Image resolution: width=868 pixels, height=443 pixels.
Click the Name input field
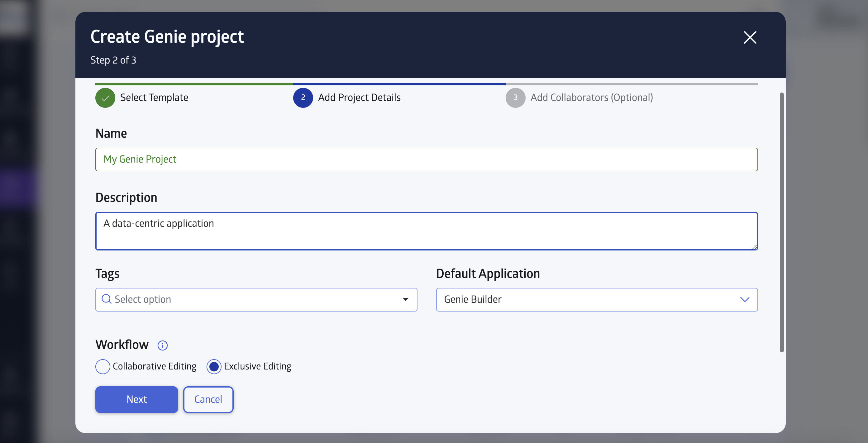427,159
